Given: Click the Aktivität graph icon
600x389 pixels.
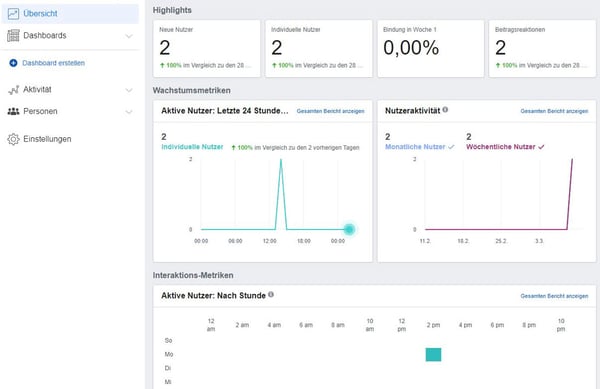Looking at the screenshot, I should [x=13, y=90].
